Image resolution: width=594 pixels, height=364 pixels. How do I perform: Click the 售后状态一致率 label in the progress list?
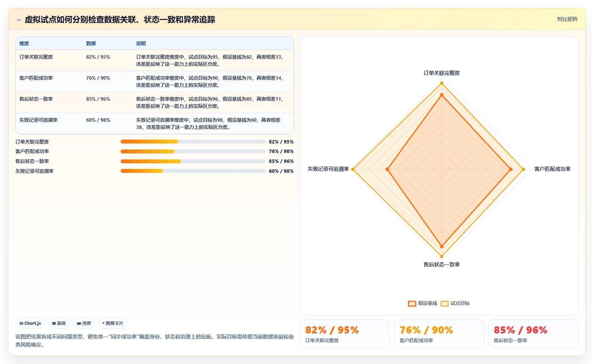pos(32,161)
